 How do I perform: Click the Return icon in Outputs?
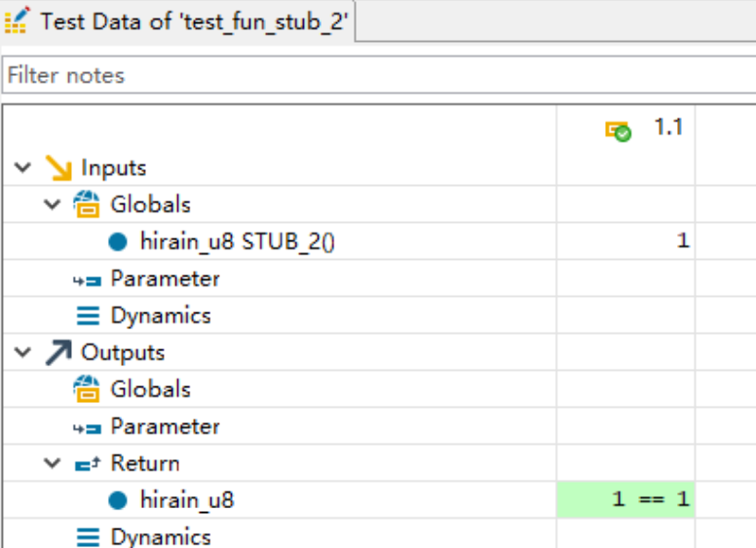(88, 464)
